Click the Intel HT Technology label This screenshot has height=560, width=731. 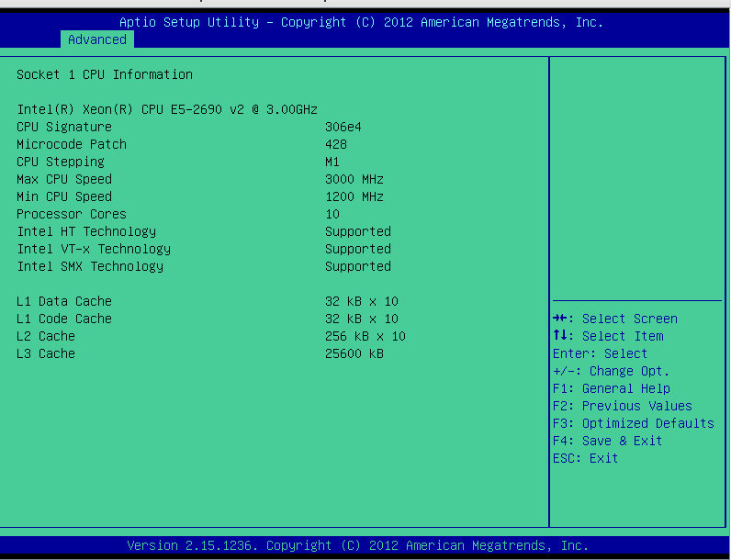[x=86, y=231]
